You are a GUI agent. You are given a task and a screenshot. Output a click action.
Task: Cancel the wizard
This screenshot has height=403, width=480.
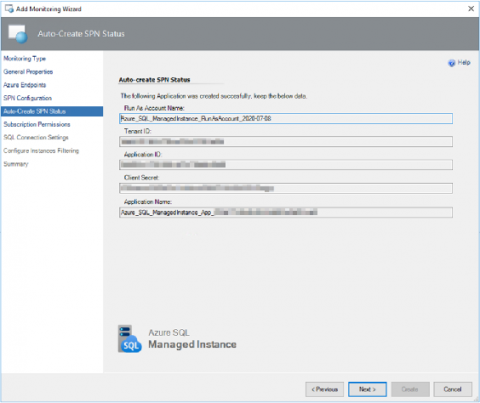pos(453,389)
